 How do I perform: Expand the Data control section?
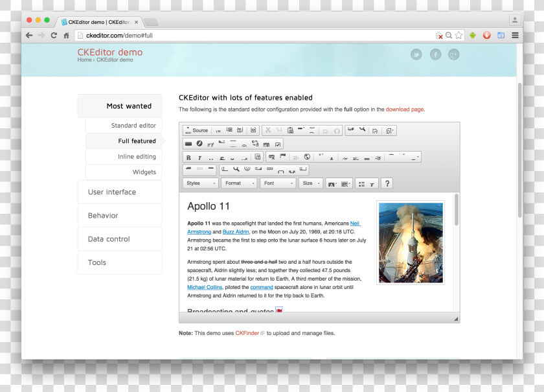120,239
